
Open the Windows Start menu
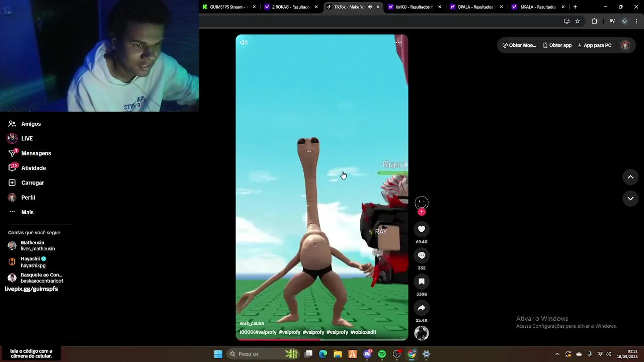218,354
